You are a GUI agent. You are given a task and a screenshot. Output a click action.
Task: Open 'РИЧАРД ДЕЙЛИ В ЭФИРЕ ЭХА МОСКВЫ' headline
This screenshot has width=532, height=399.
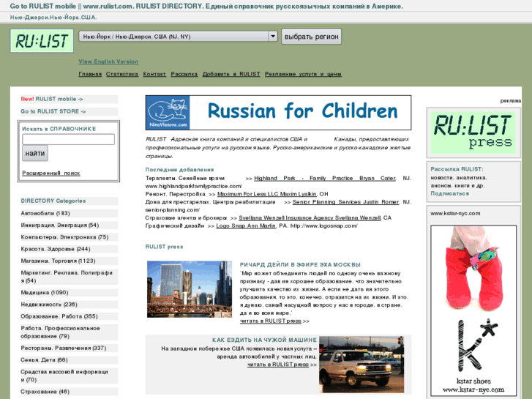pyautogui.click(x=300, y=265)
